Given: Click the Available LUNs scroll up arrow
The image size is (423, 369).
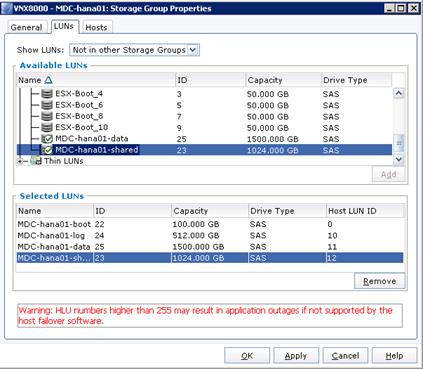Looking at the screenshot, I should [399, 93].
